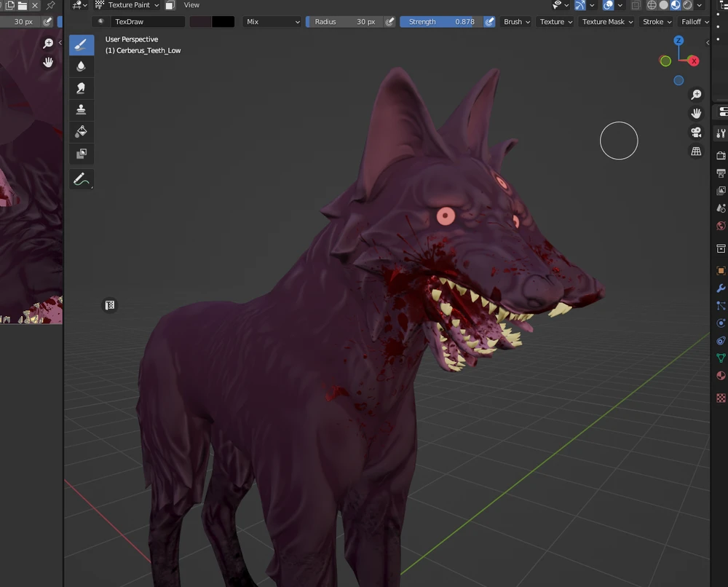Screen dimensions: 728x587
Task: Expand the Brush settings popover
Action: [x=516, y=22]
